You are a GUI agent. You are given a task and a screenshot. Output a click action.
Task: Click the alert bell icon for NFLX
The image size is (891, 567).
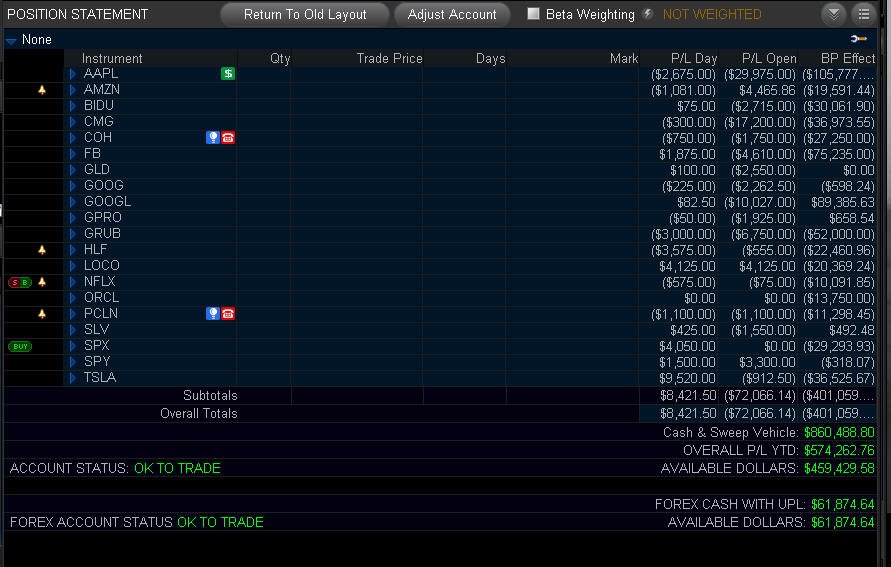42,282
